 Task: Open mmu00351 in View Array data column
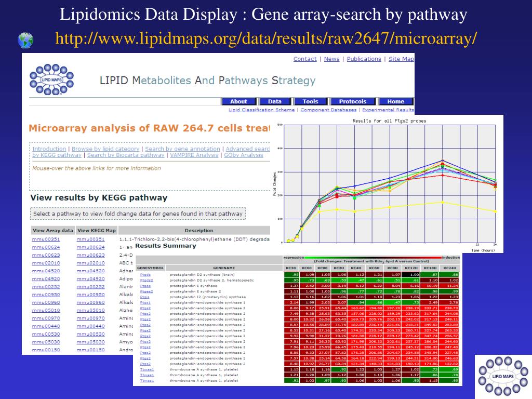[46, 240]
